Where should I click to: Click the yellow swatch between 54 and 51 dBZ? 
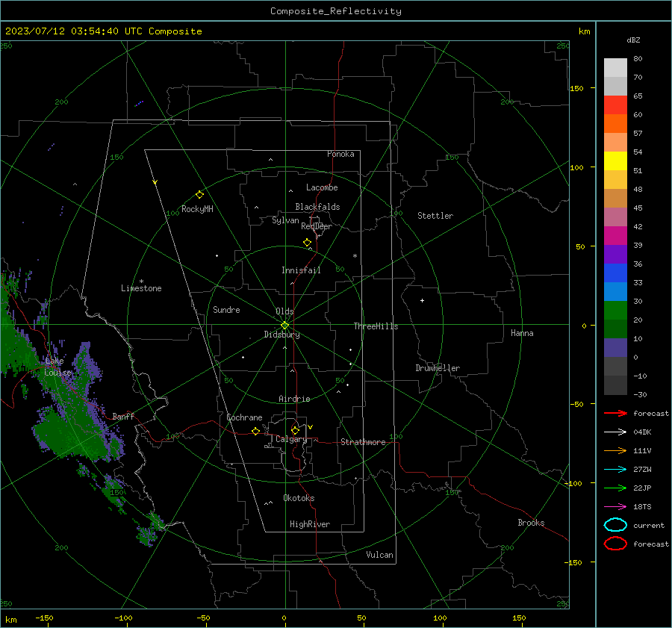tap(615, 161)
